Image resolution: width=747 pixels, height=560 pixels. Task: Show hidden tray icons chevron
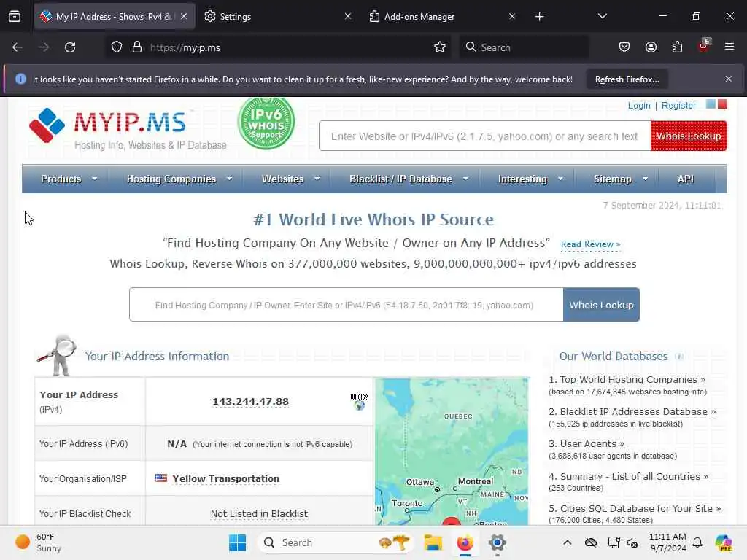[567, 542]
